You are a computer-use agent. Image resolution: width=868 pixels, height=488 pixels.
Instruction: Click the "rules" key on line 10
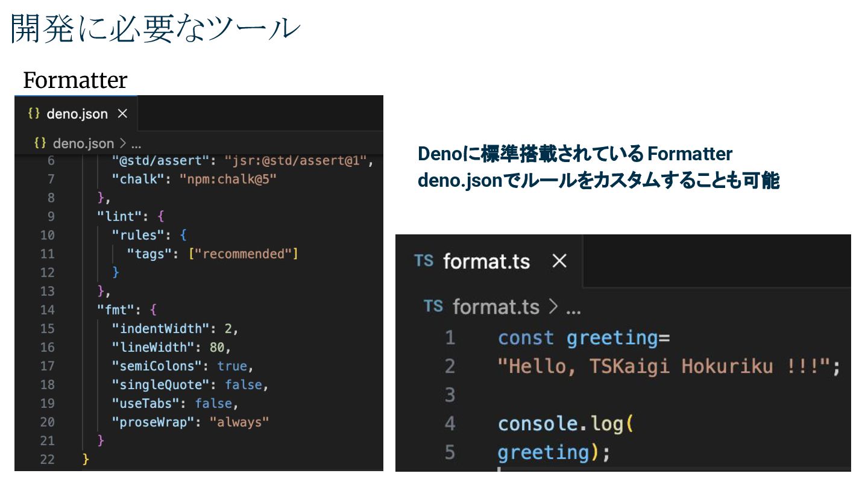[137, 235]
